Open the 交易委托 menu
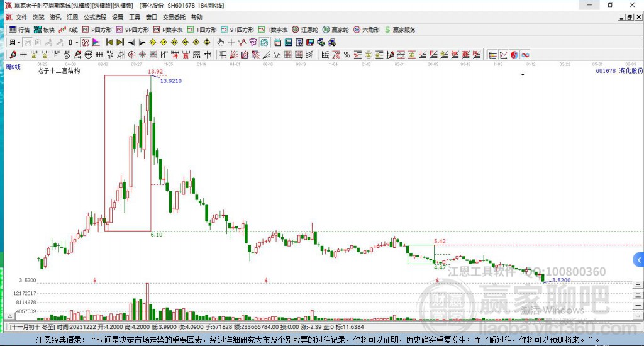Screen dimensions: 644x346 174,17
